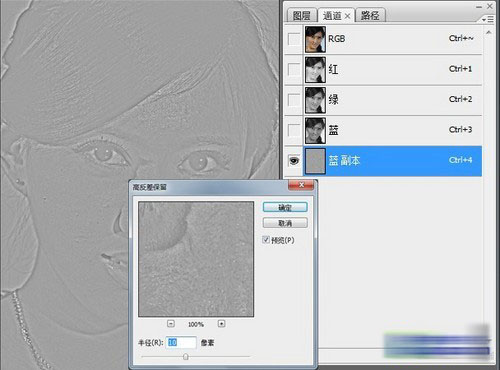This screenshot has height=370, width=500.
Task: Select the 蓝 副本 channel thumbnail
Action: (315, 161)
